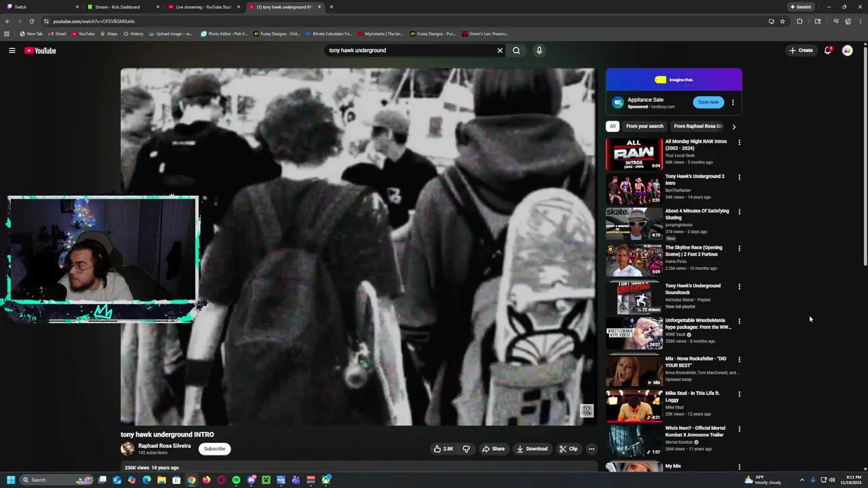Screen dimensions: 868x488
Task: Click the video player to pause
Action: 359,247
